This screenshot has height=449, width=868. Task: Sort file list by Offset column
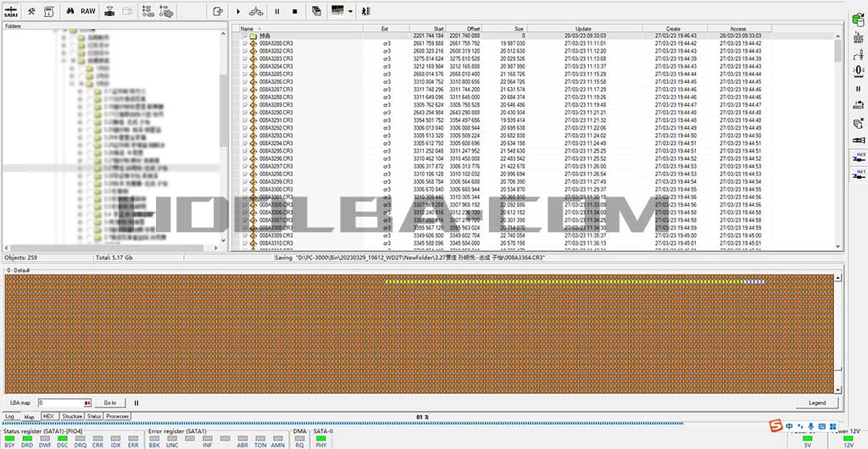(x=464, y=29)
